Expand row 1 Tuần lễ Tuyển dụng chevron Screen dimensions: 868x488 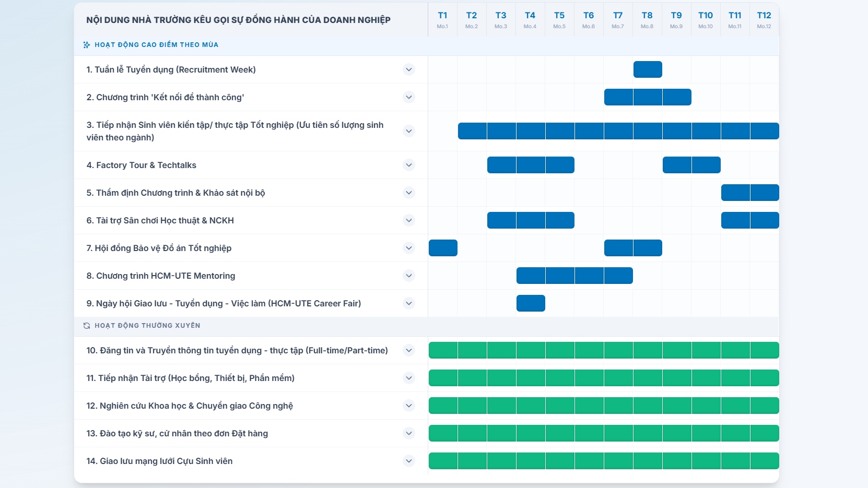pos(409,69)
